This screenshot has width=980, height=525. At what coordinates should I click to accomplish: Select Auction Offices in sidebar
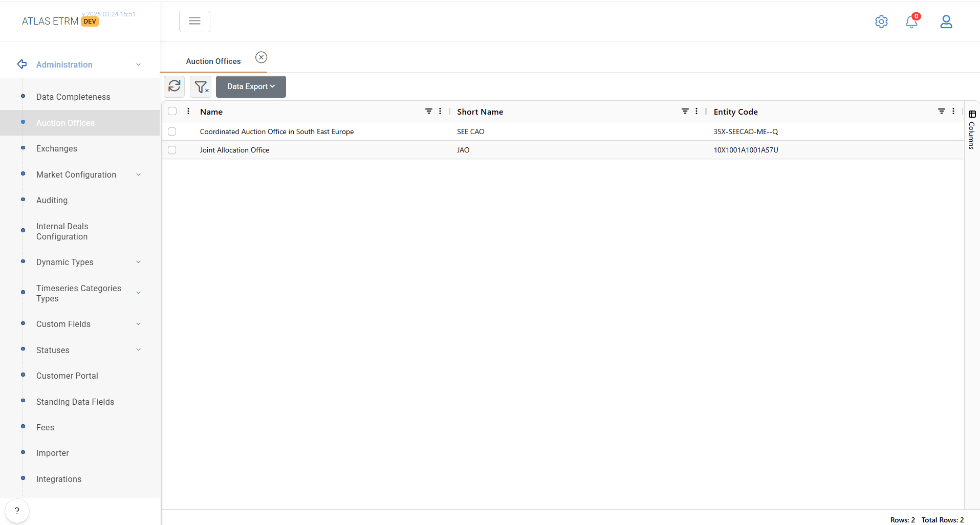coord(66,123)
